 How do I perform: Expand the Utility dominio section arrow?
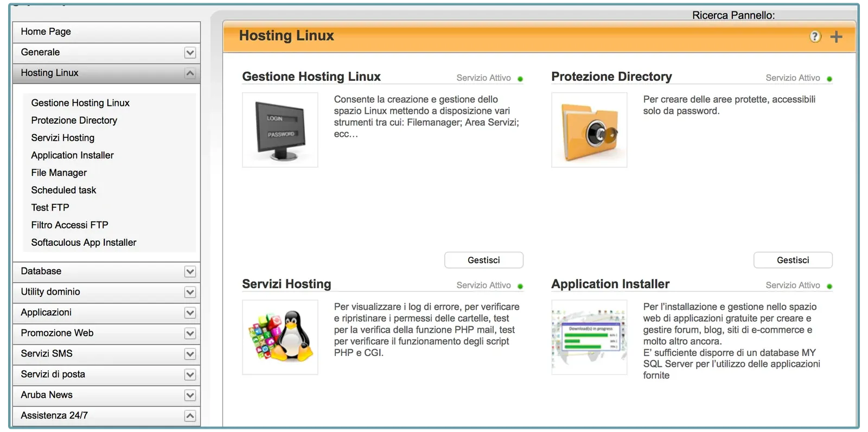click(x=190, y=292)
